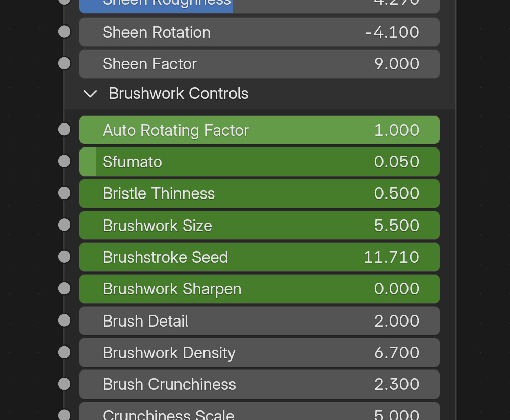Screen dimensions: 510x420
Task: Click the Bristle Thinness input socket
Action: tap(64, 193)
